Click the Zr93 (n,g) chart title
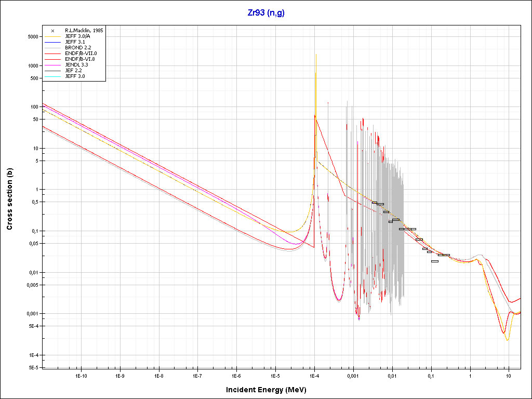This screenshot has height=399, width=532. 265,13
